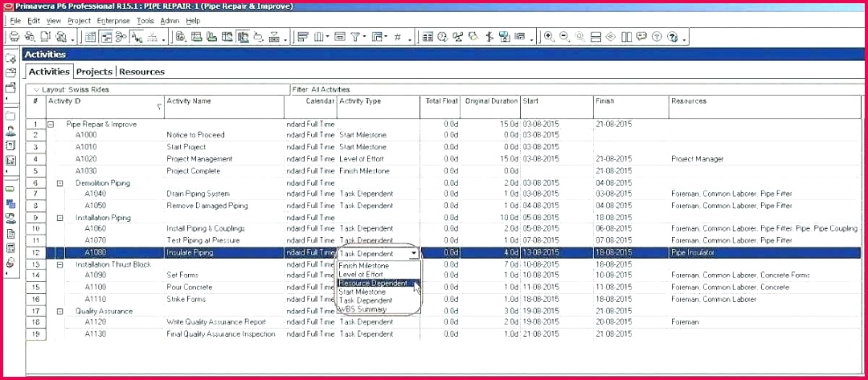Open the Admin menu
This screenshot has height=380, width=868.
170,20
